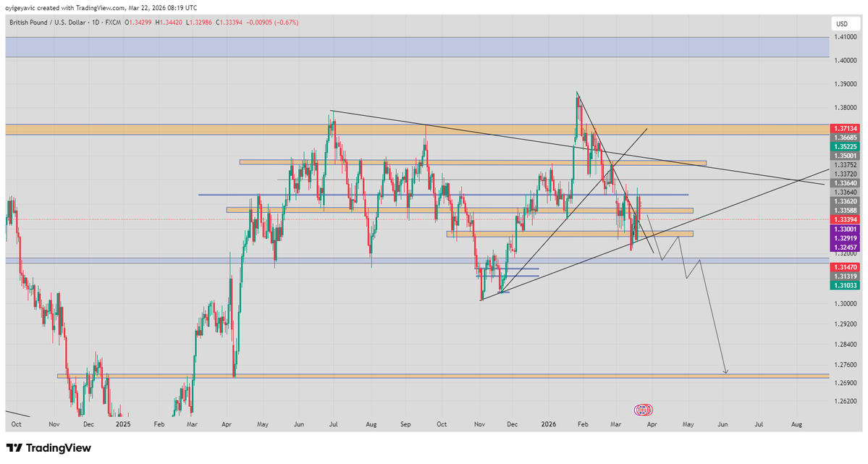868x464 pixels.
Task: Click the 2025 year label on time axis
Action: coord(123,424)
